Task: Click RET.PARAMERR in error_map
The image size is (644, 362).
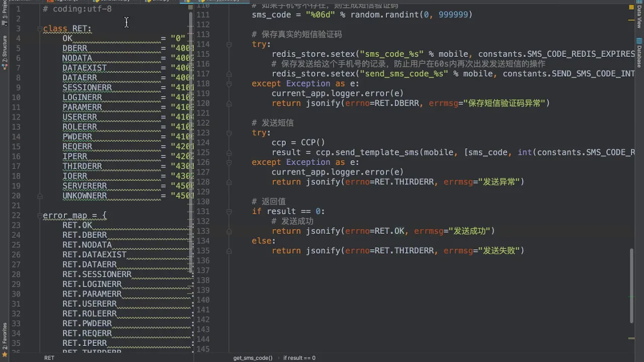Action: tap(92, 294)
